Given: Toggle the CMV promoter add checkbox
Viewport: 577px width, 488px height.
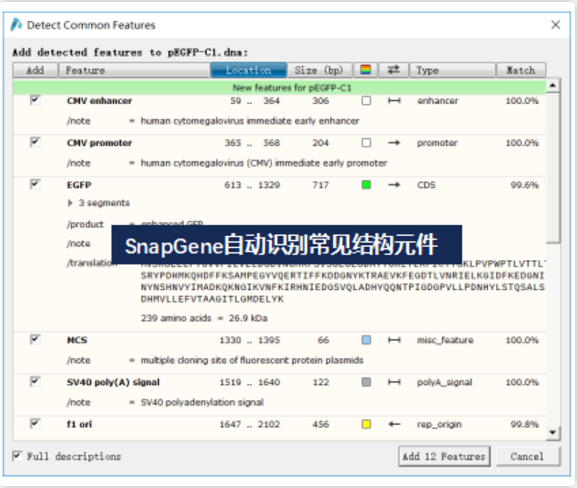Looking at the screenshot, I should [x=35, y=142].
